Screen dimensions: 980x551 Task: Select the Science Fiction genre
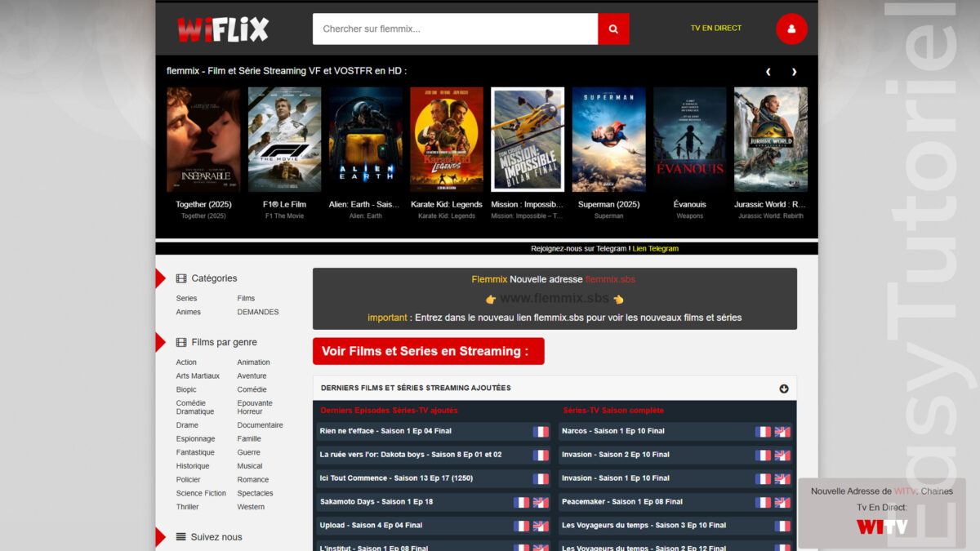201,494
